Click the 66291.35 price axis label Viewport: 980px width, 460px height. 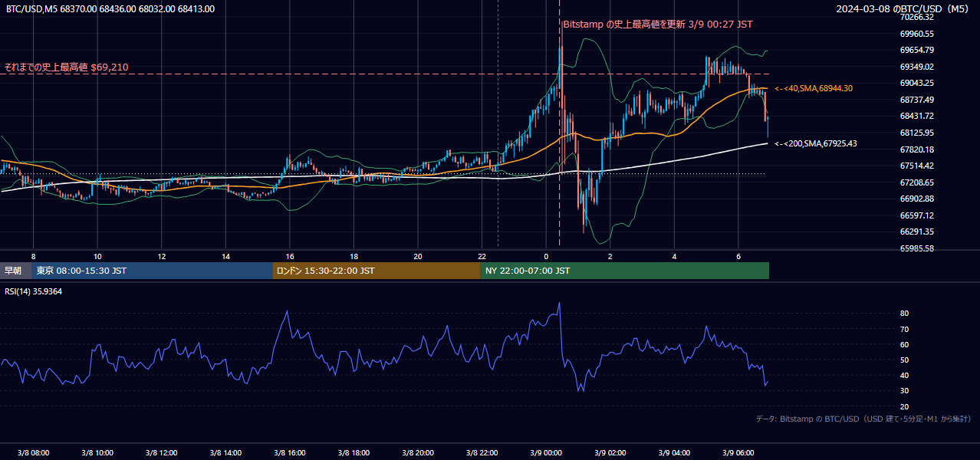click(916, 232)
